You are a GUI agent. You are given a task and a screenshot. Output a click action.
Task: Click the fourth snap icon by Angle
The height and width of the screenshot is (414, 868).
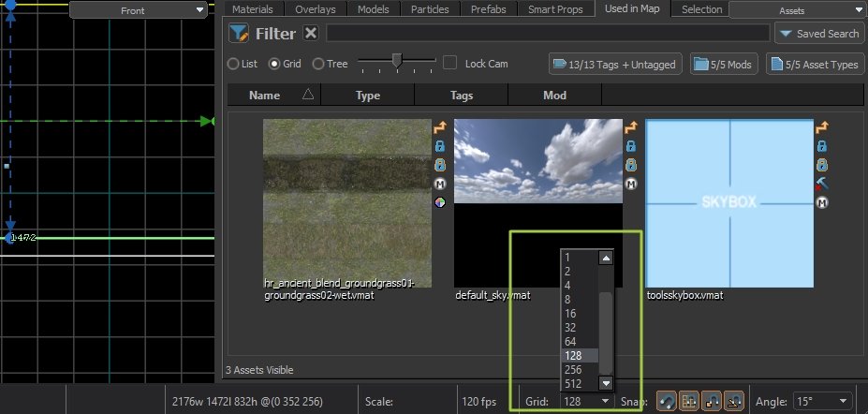click(x=733, y=400)
